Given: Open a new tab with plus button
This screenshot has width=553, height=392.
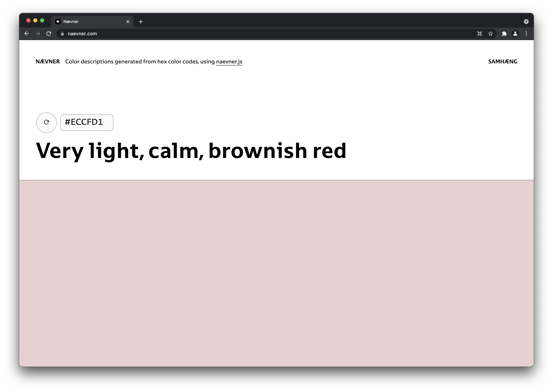Looking at the screenshot, I should (x=141, y=22).
